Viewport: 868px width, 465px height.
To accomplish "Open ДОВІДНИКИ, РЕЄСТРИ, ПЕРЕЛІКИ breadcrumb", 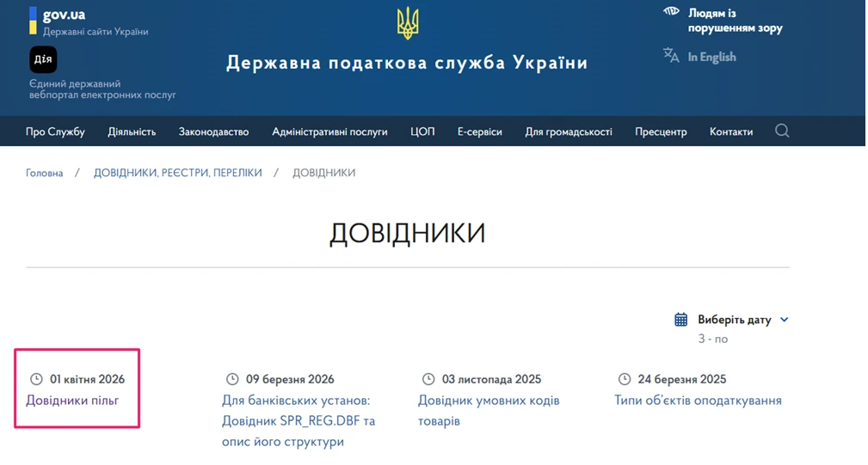I will tap(178, 173).
